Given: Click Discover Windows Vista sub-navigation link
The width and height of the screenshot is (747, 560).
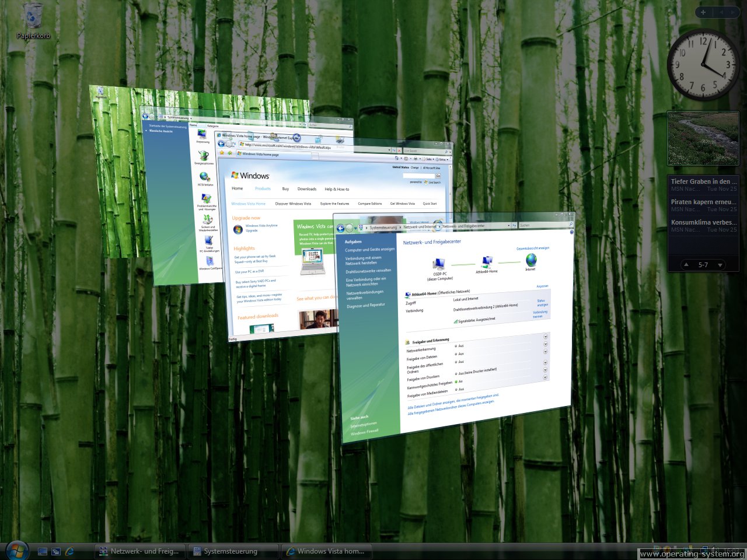Looking at the screenshot, I should (x=293, y=204).
